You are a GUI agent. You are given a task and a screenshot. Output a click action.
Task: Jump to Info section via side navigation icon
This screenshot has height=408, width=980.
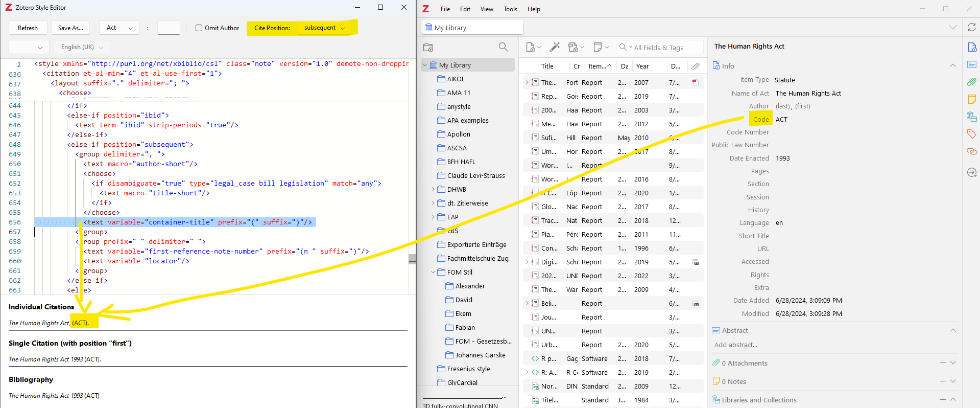click(971, 48)
